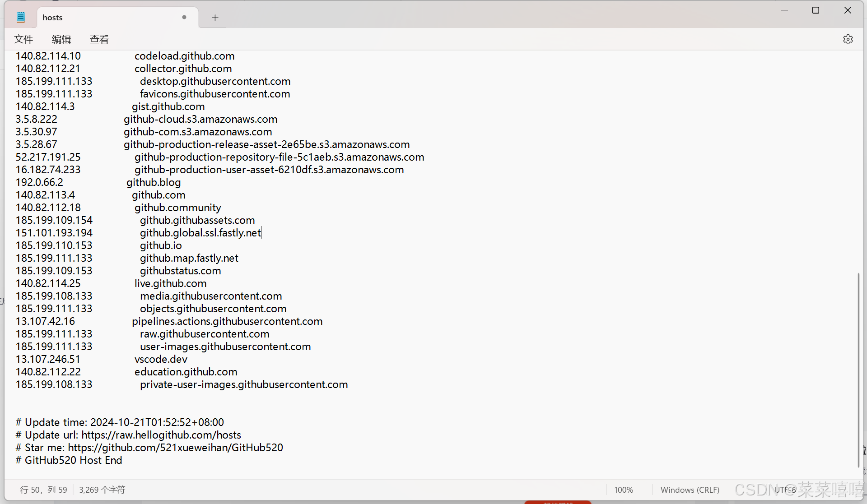Click the 3,269 个字符 character count

click(102, 490)
